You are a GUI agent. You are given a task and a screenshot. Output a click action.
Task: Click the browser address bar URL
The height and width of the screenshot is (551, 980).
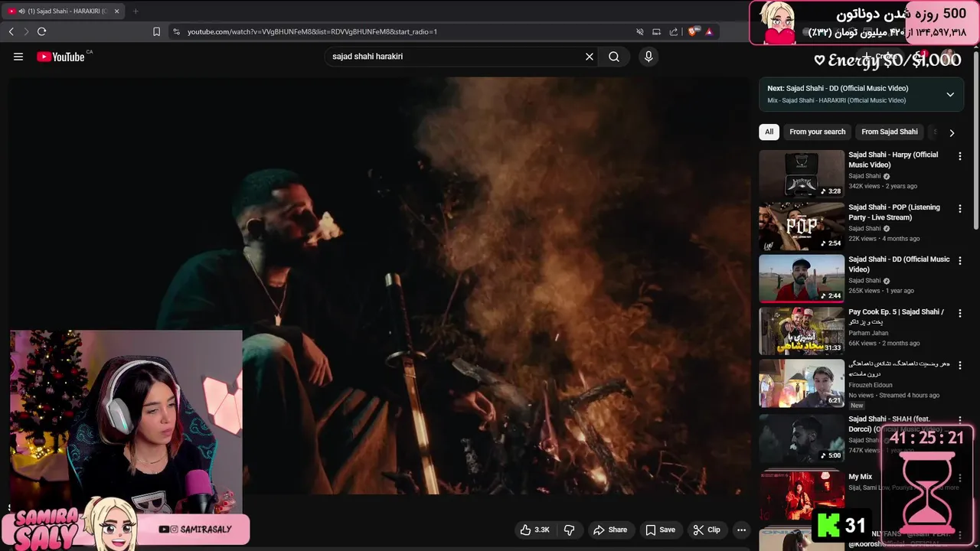pyautogui.click(x=312, y=31)
